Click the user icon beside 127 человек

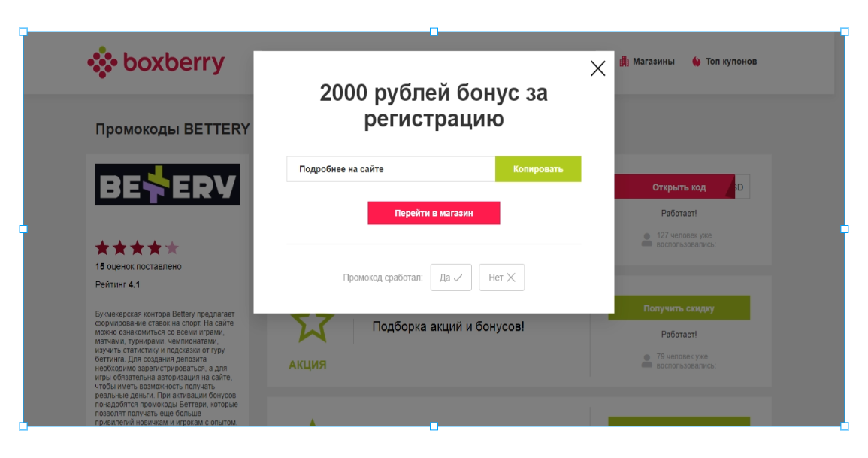click(646, 240)
